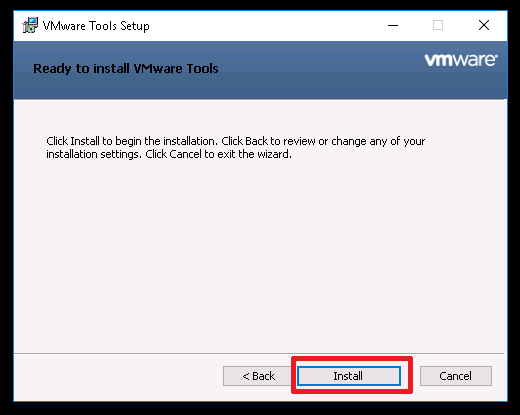The height and width of the screenshot is (415, 520).
Task: Click the white vmware logo in the banner
Action: pyautogui.click(x=461, y=60)
